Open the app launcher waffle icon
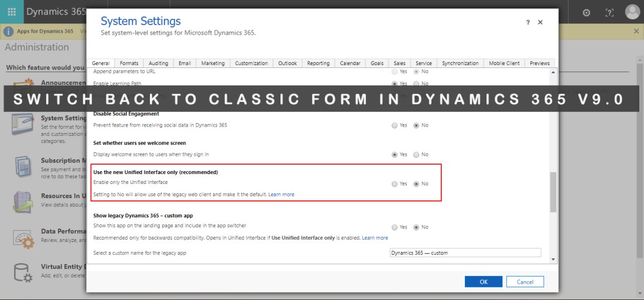Image resolution: width=644 pixels, height=300 pixels. [12, 12]
